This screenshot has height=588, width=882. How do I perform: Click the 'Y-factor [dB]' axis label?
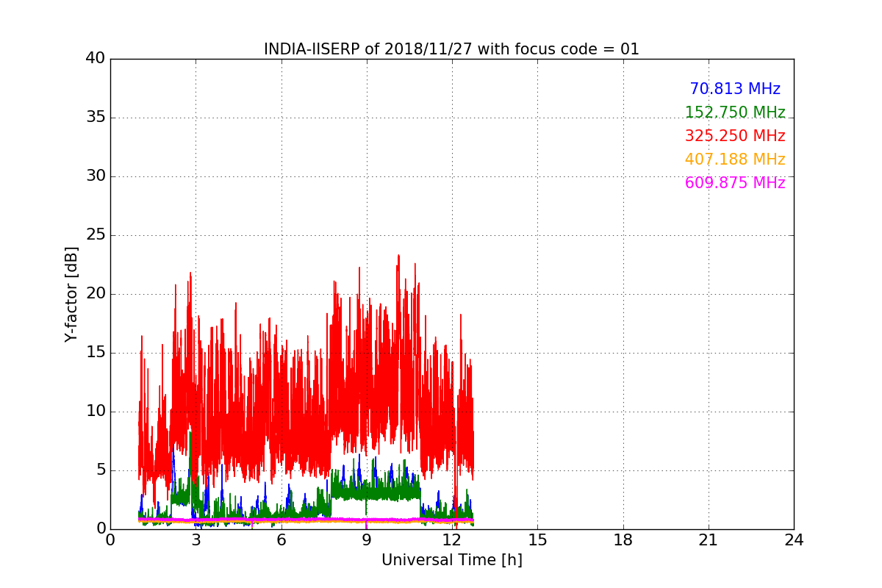71,294
